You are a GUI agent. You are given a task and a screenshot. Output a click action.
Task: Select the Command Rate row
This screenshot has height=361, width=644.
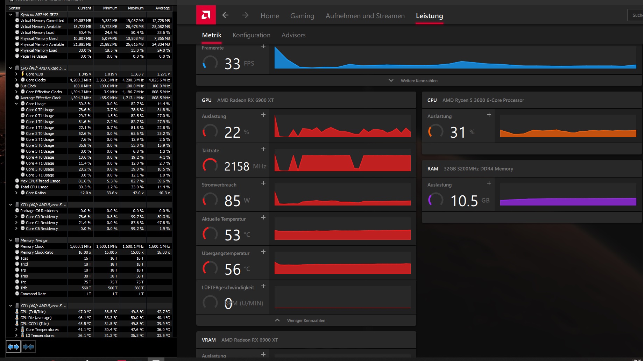(x=89, y=294)
